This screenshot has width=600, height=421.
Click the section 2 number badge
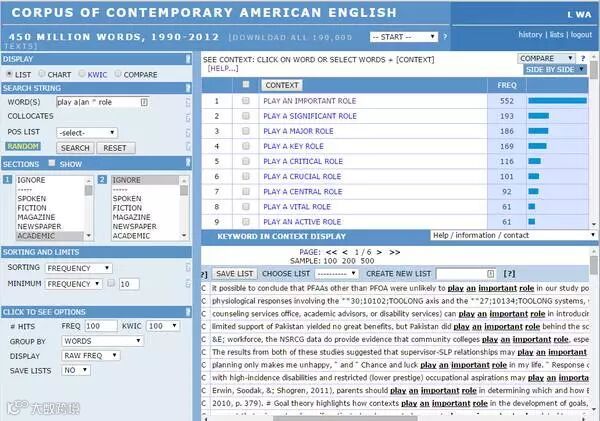click(102, 179)
